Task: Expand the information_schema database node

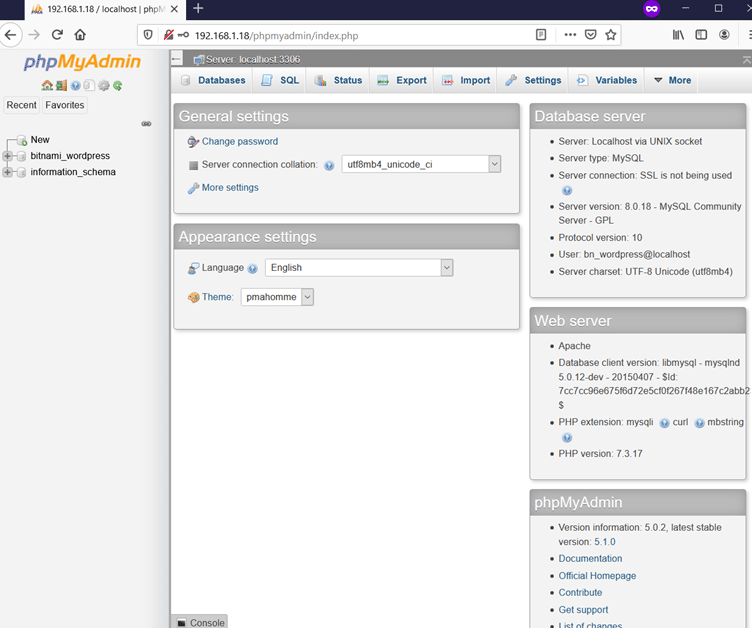Action: pyautogui.click(x=8, y=172)
